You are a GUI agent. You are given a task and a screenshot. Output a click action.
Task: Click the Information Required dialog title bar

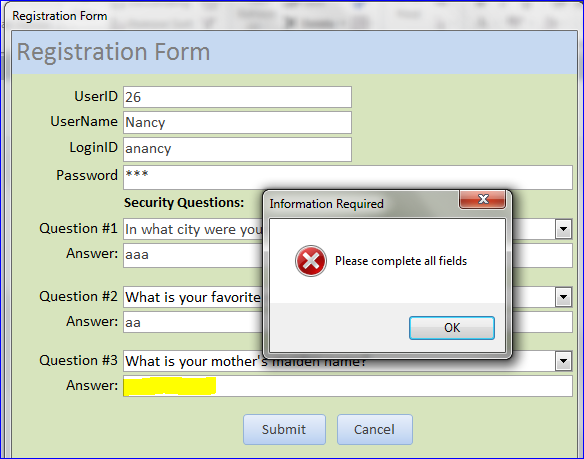pyautogui.click(x=361, y=204)
